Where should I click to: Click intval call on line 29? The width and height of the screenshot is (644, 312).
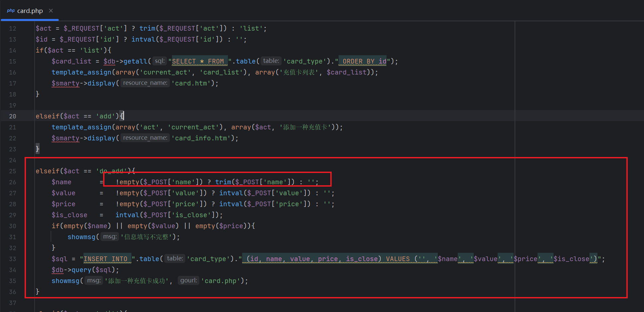tap(127, 215)
